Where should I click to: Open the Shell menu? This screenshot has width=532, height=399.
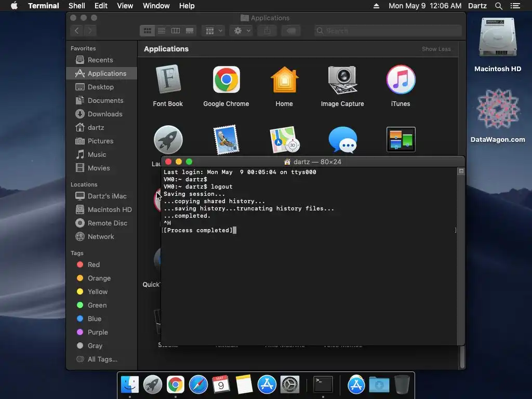pos(77,6)
